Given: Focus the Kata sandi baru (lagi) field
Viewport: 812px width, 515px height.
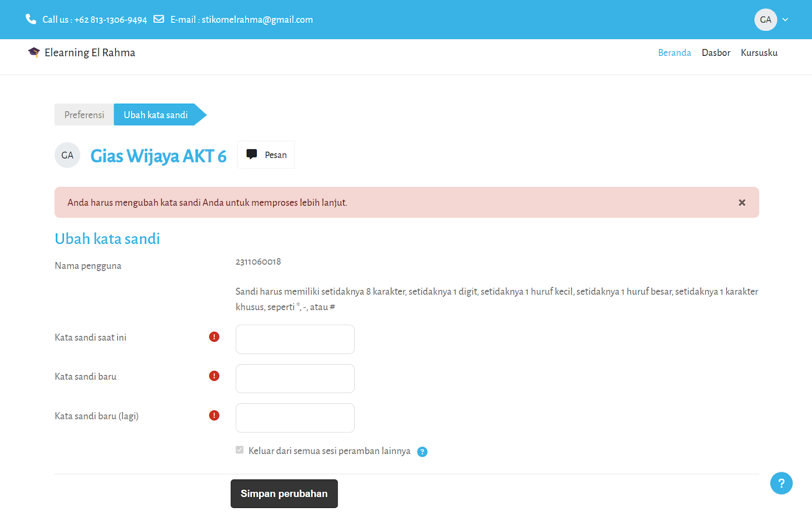Looking at the screenshot, I should click(295, 418).
